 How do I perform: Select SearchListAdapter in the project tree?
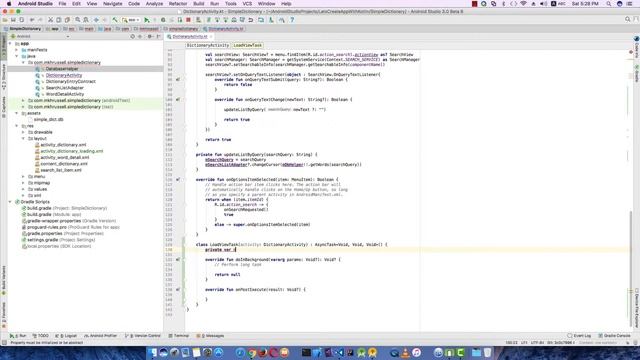tap(64, 88)
